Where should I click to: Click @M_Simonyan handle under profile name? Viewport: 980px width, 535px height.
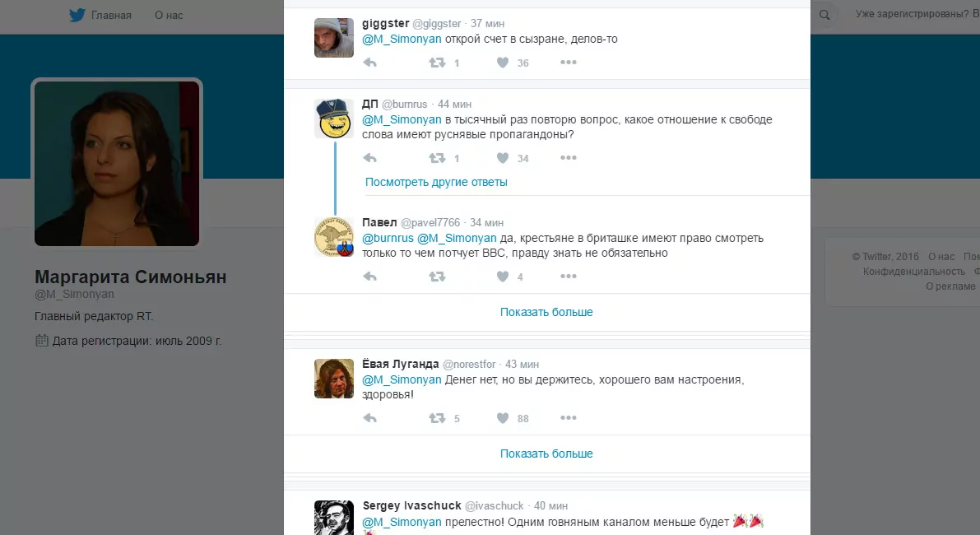tap(74, 295)
